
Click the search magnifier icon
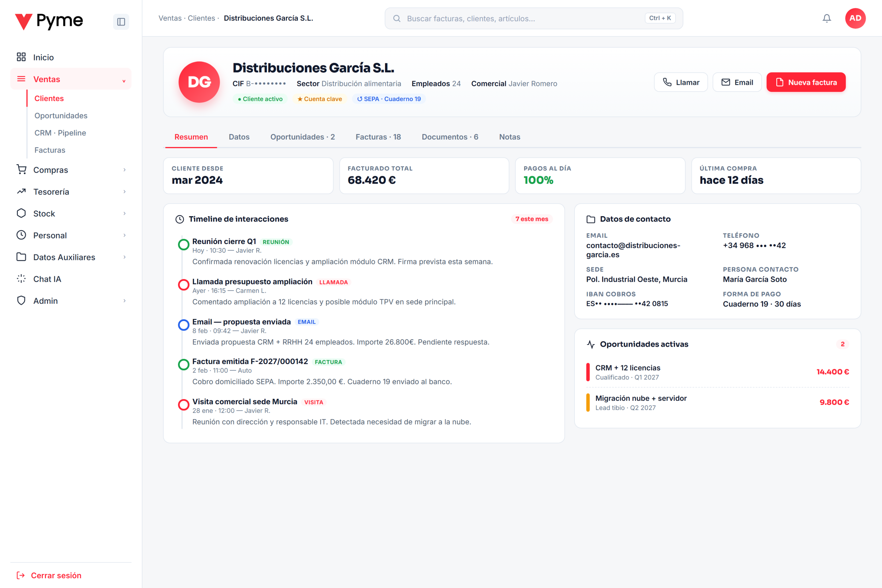pos(397,18)
